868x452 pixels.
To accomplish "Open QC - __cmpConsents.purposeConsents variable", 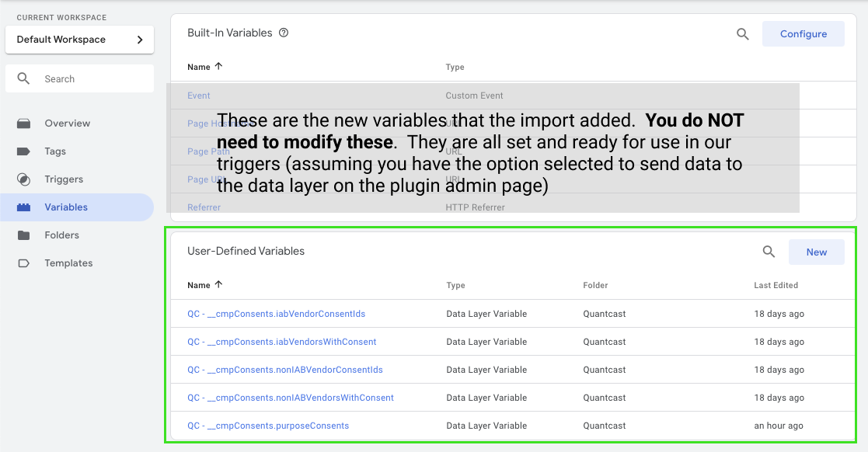I will [x=268, y=426].
